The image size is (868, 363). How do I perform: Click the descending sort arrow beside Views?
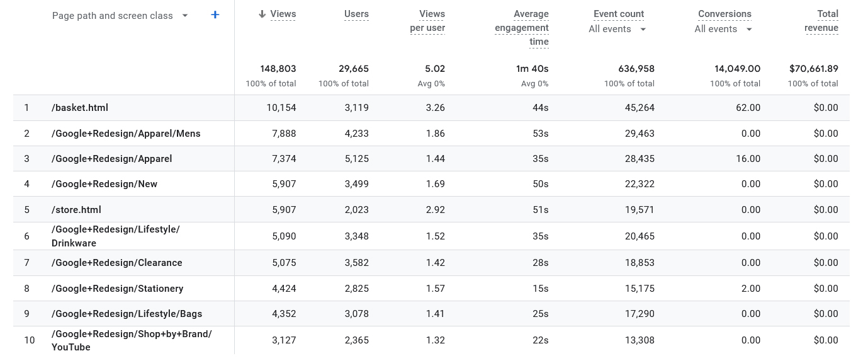(261, 14)
